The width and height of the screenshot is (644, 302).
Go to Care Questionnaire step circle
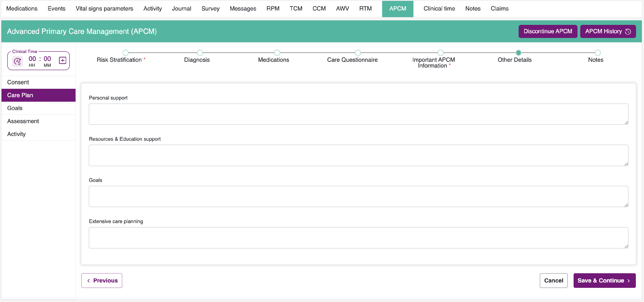(358, 53)
